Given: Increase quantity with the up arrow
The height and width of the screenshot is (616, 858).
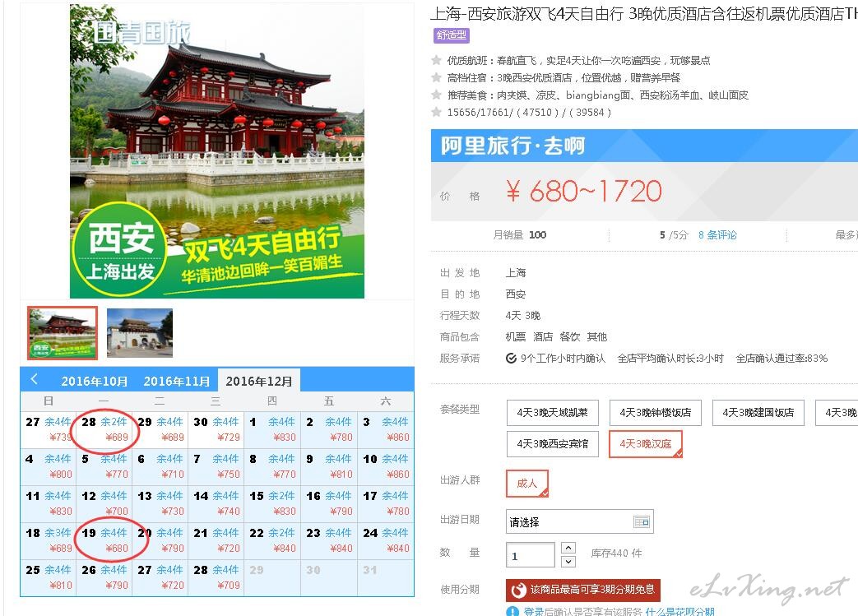Looking at the screenshot, I should [568, 548].
